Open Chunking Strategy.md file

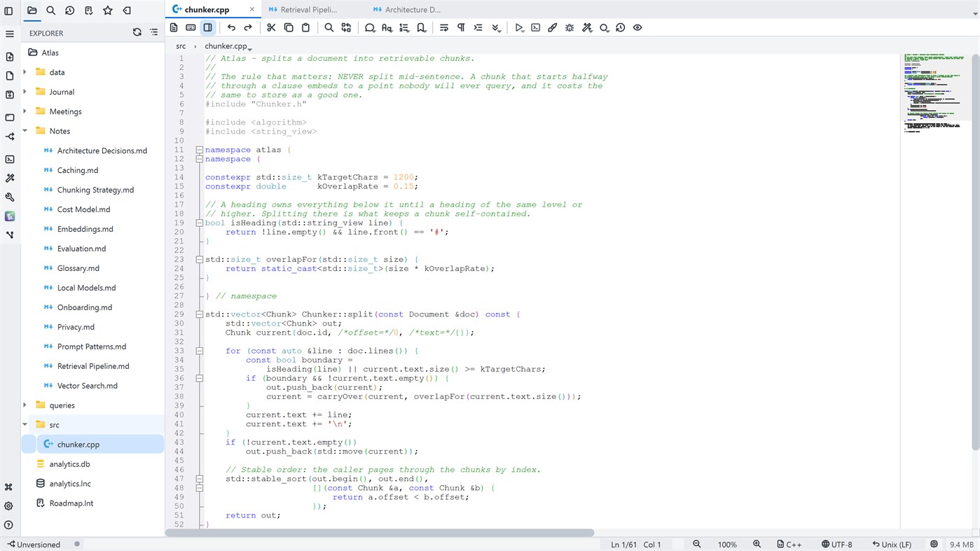[x=95, y=190]
